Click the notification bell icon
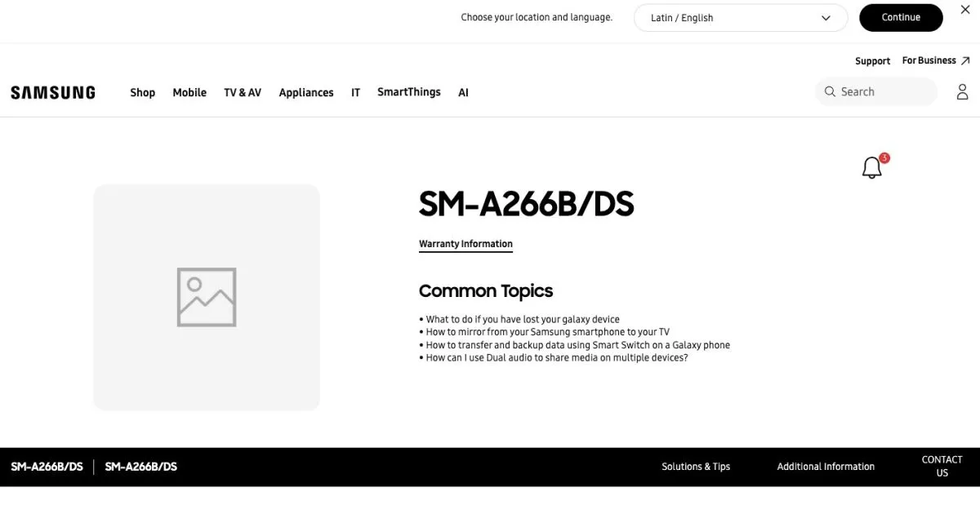Viewport: 980px width, 514px height. coord(872,167)
